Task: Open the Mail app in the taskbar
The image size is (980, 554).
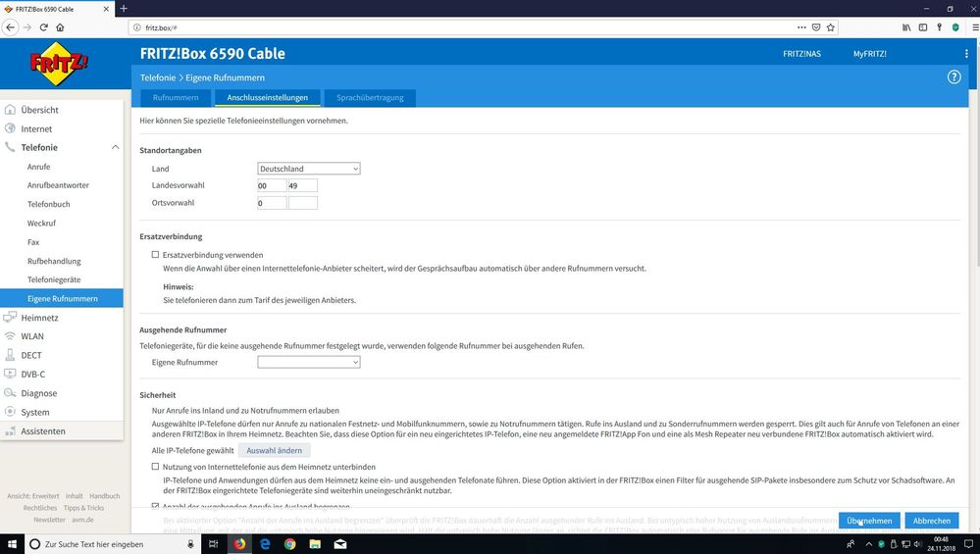Action: (x=340, y=544)
